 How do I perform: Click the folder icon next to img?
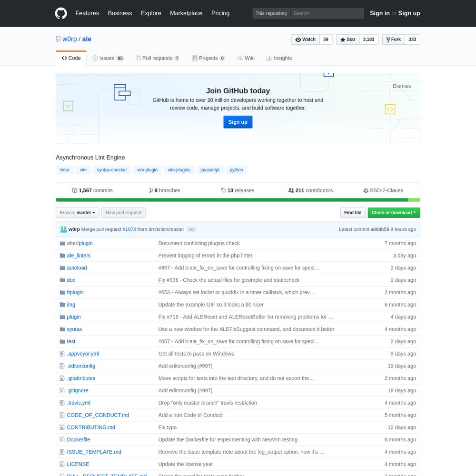(x=62, y=305)
